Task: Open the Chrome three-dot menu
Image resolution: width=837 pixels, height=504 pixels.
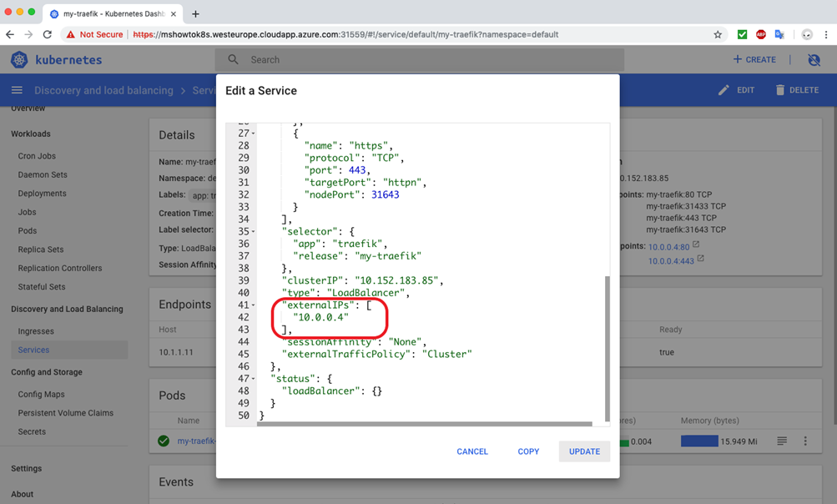Action: click(x=826, y=35)
